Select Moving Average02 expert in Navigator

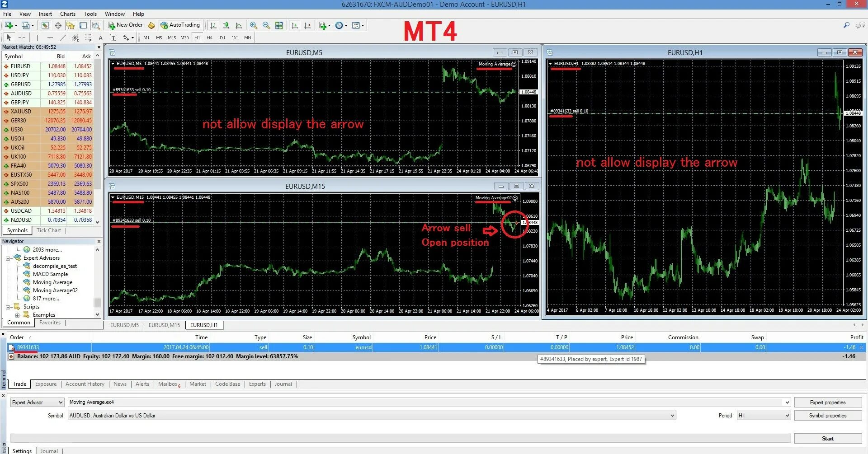tap(55, 290)
